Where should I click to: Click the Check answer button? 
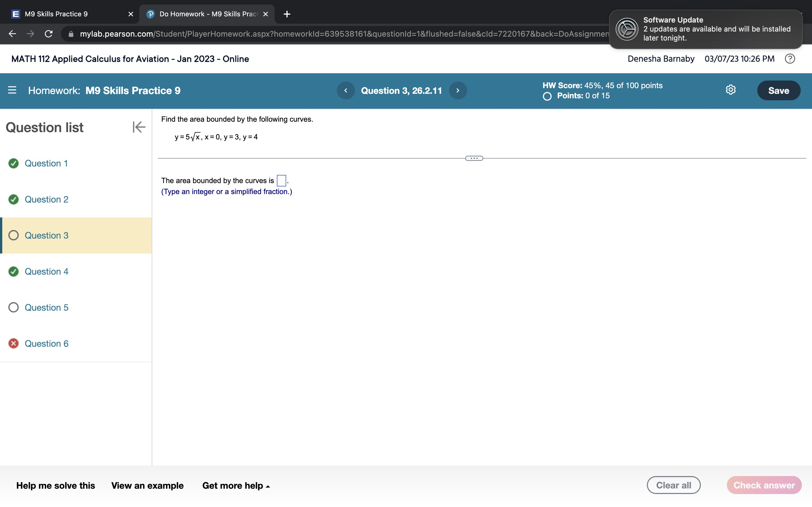(x=764, y=485)
